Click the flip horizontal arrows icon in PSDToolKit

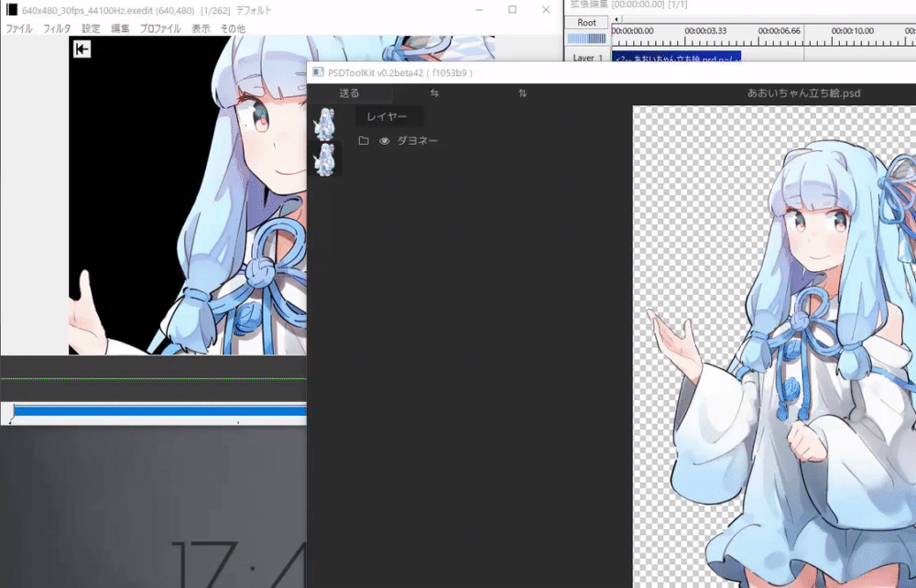coord(434,93)
